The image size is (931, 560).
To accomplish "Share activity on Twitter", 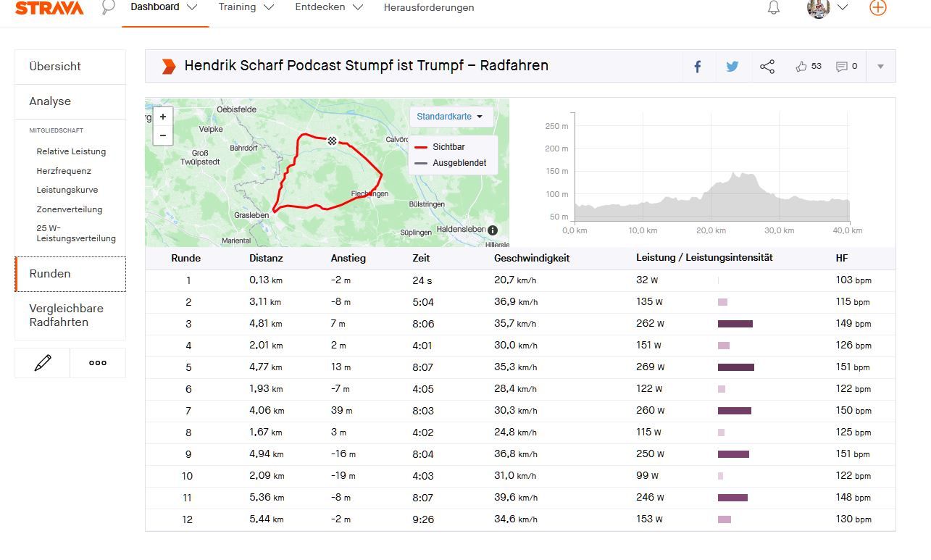I will [x=732, y=67].
